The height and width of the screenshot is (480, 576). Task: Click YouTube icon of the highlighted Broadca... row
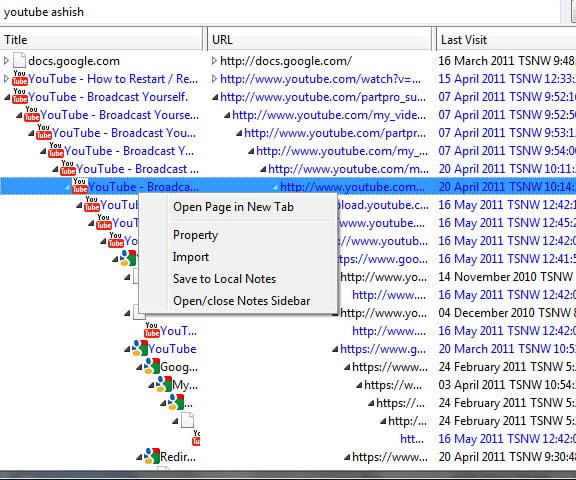click(x=80, y=186)
